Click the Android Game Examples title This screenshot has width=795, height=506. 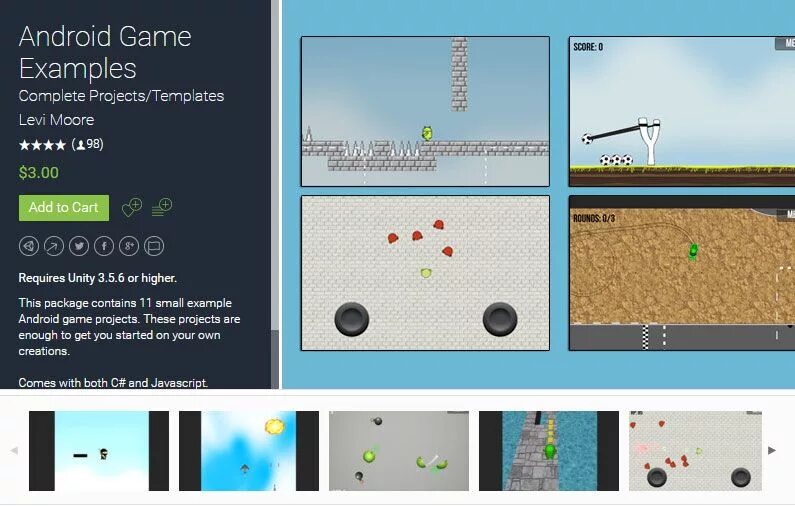tap(105, 52)
